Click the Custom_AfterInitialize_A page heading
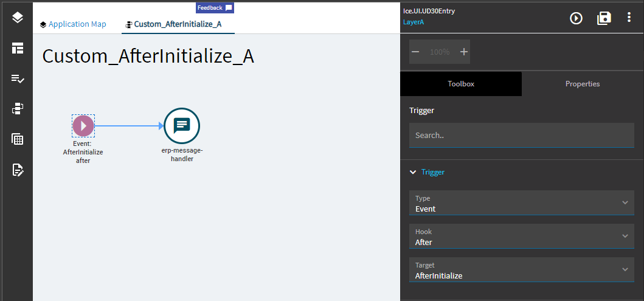The width and height of the screenshot is (644, 301). (x=148, y=57)
